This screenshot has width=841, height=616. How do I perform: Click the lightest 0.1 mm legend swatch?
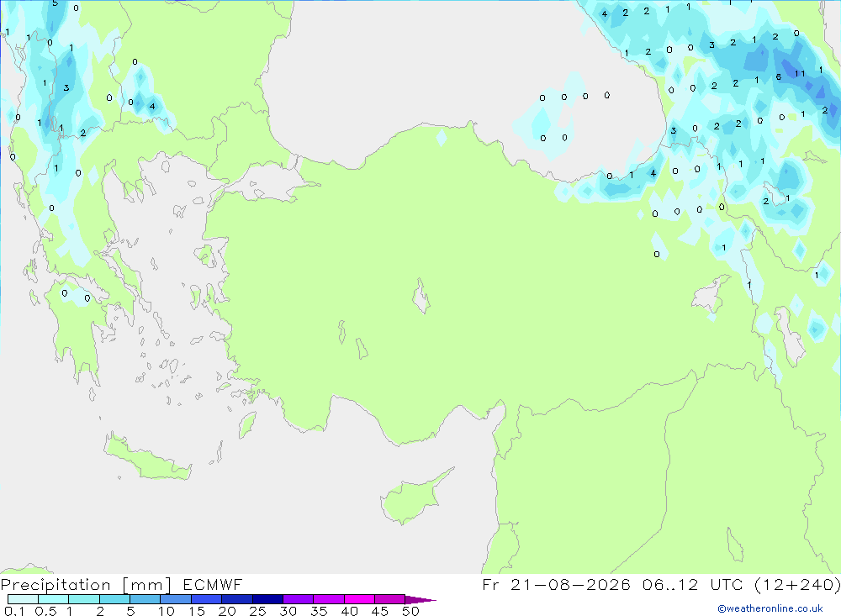click(x=23, y=599)
